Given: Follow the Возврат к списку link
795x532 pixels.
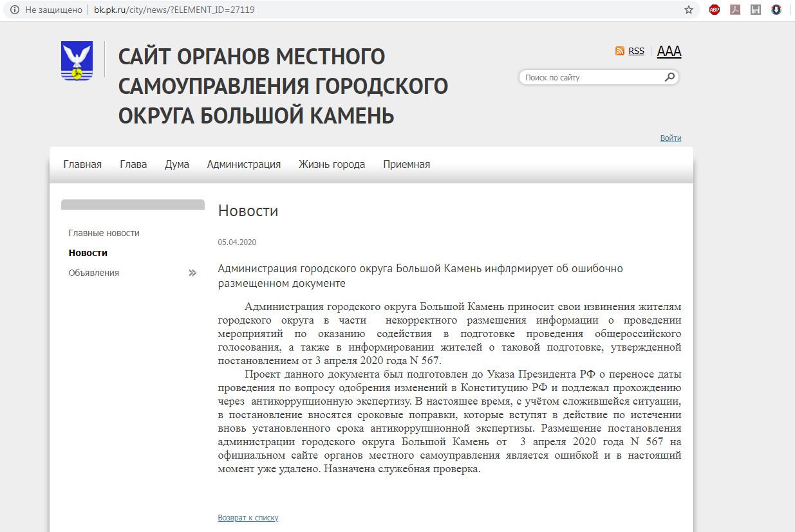Looking at the screenshot, I should [x=248, y=517].
